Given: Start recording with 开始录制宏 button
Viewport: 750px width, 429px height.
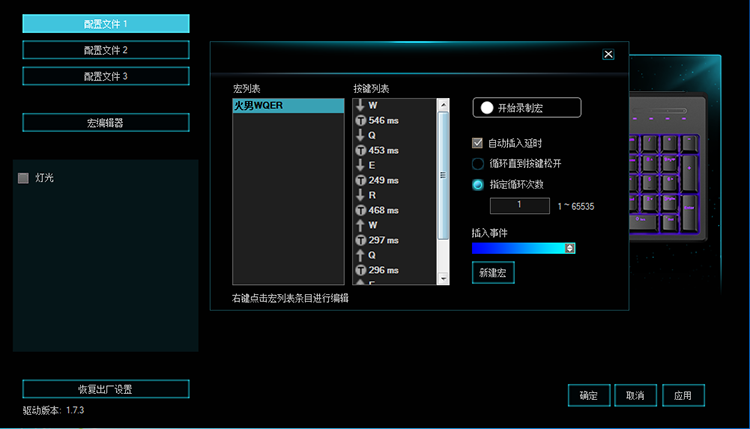Looking at the screenshot, I should 527,108.
